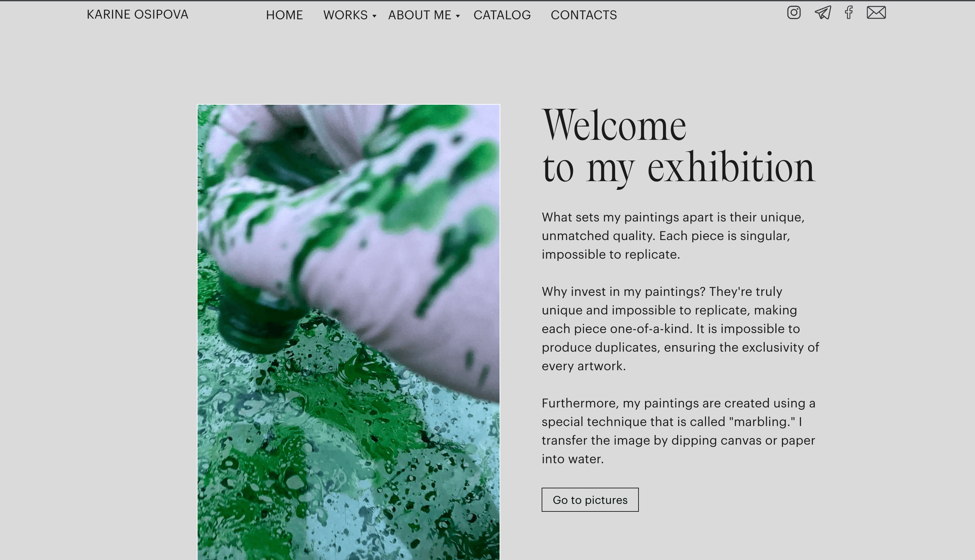Click the word "marbling" in the text
975x560 pixels.
762,422
